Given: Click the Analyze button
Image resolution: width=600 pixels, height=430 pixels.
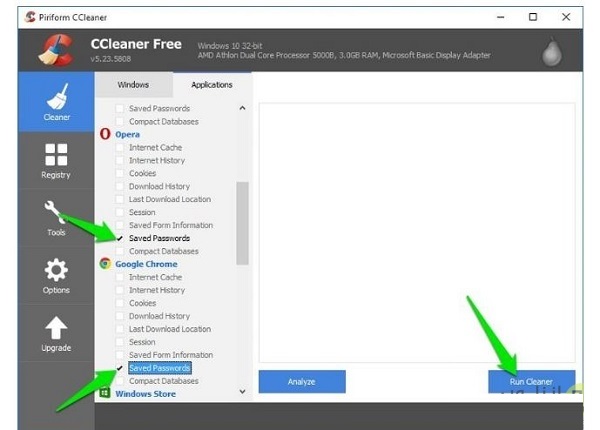Looking at the screenshot, I should point(302,381).
